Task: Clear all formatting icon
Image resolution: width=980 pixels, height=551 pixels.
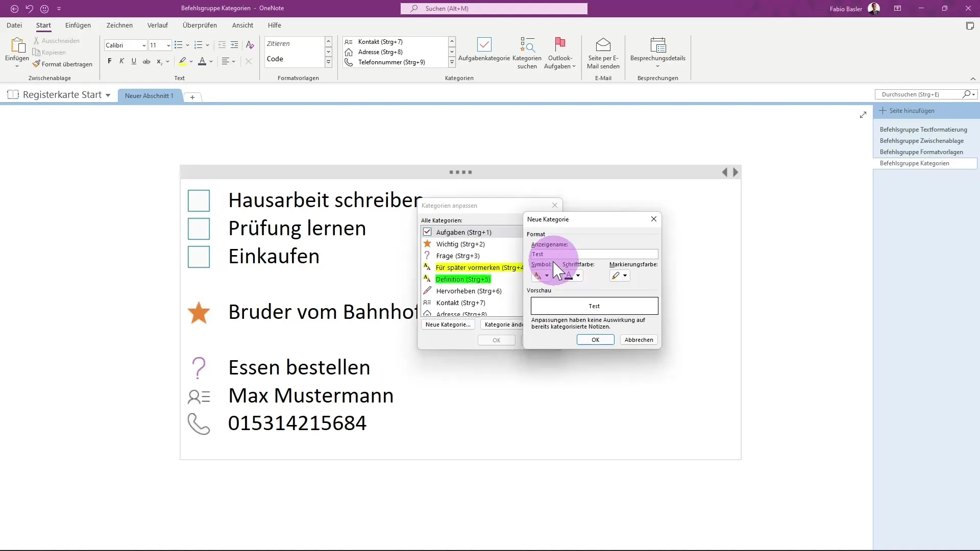Action: coord(250,45)
